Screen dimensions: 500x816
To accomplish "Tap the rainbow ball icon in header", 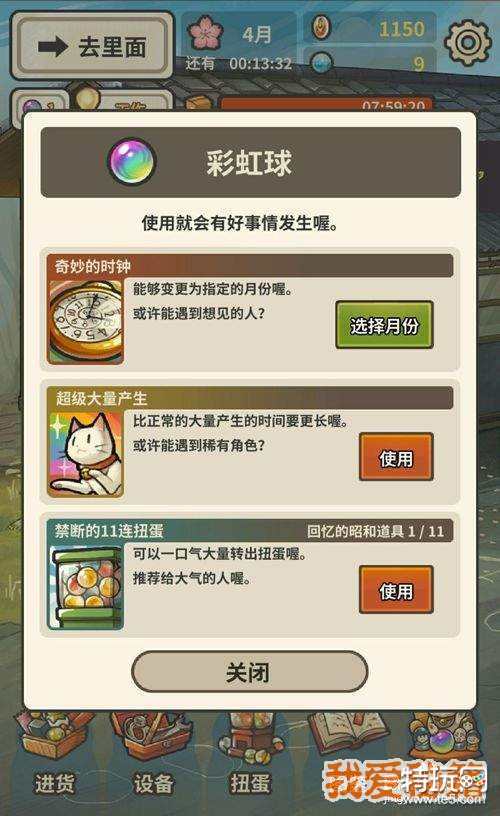I will click(132, 162).
